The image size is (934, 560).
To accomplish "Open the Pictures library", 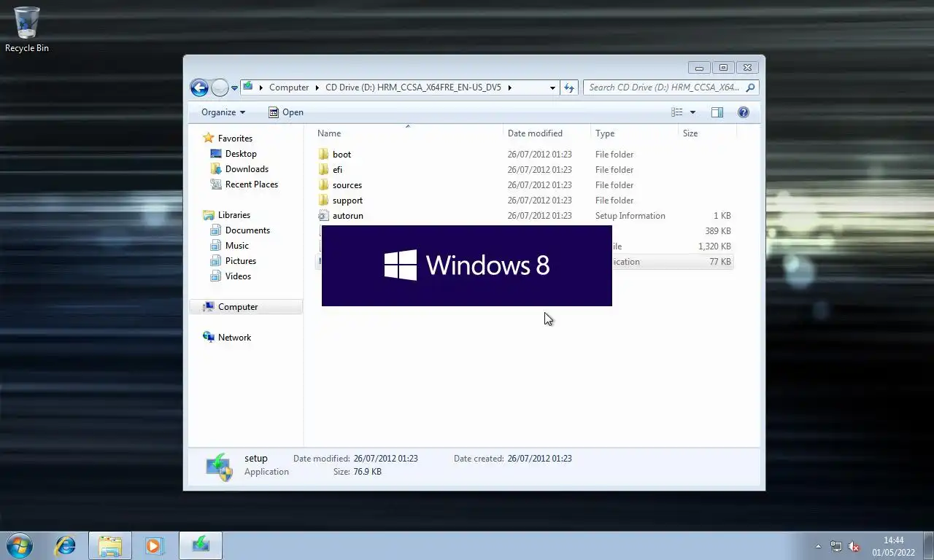I will (241, 261).
